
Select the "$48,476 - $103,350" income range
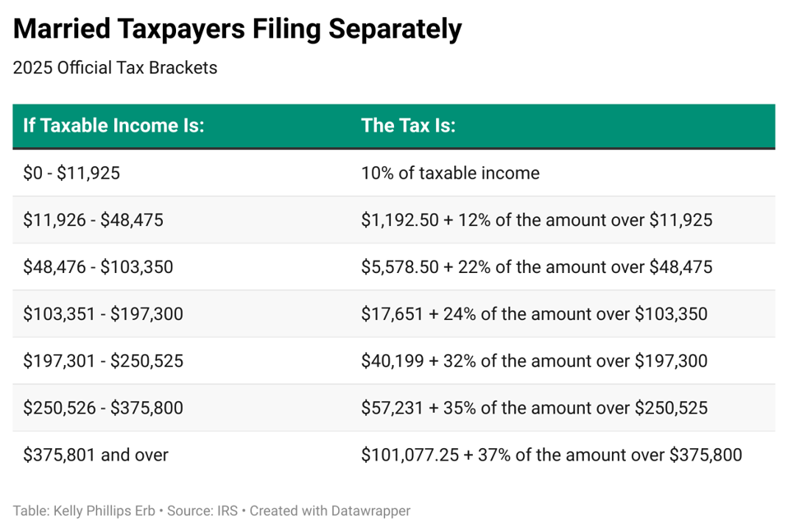pyautogui.click(x=98, y=267)
